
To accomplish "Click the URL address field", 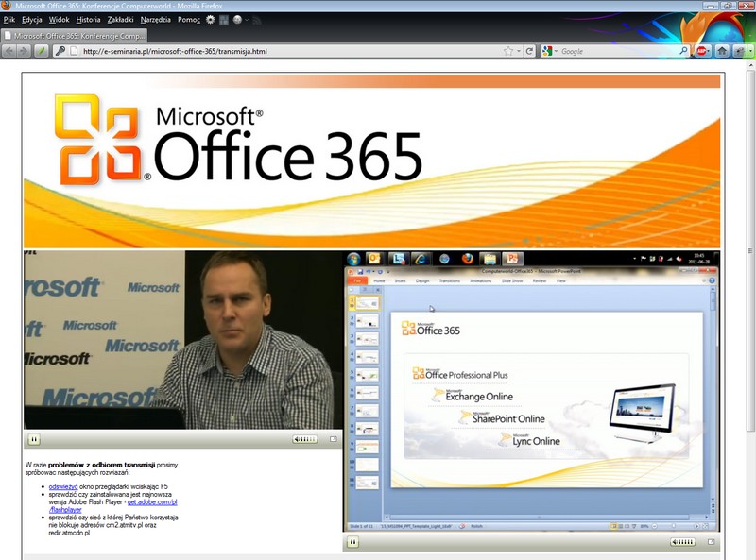I will [283, 51].
